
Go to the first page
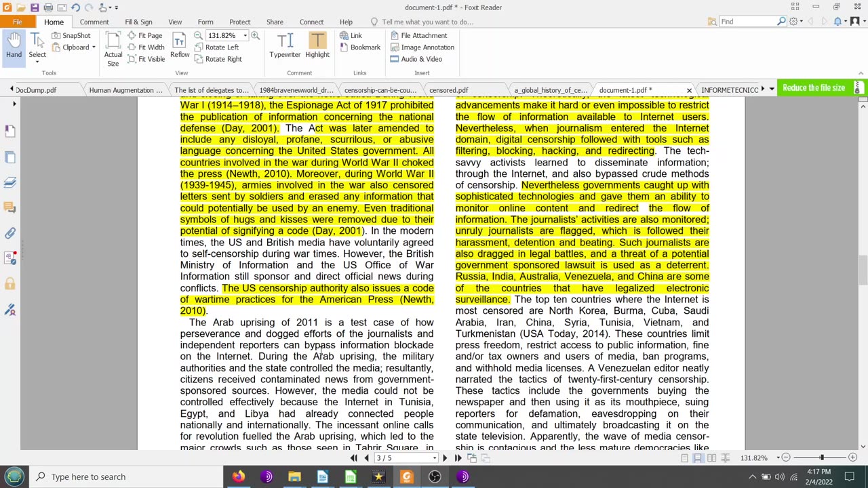tap(353, 458)
